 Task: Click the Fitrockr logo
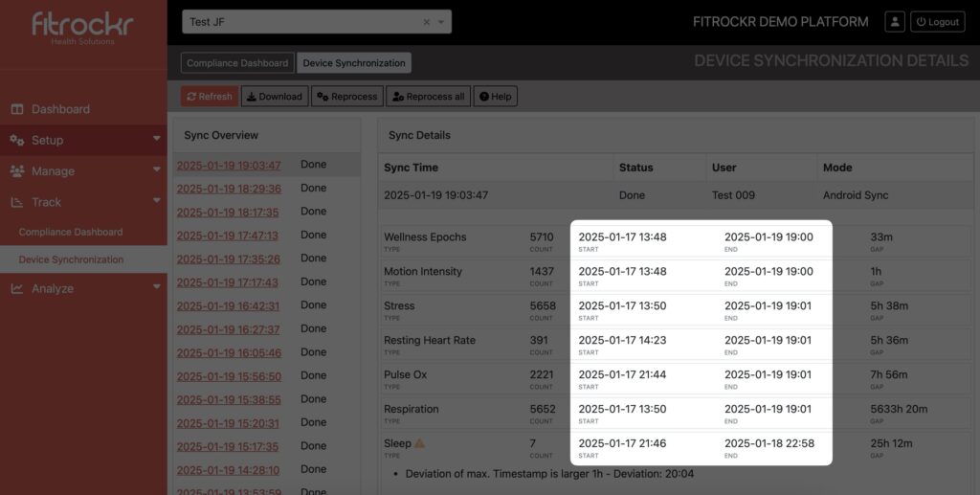(x=82, y=28)
